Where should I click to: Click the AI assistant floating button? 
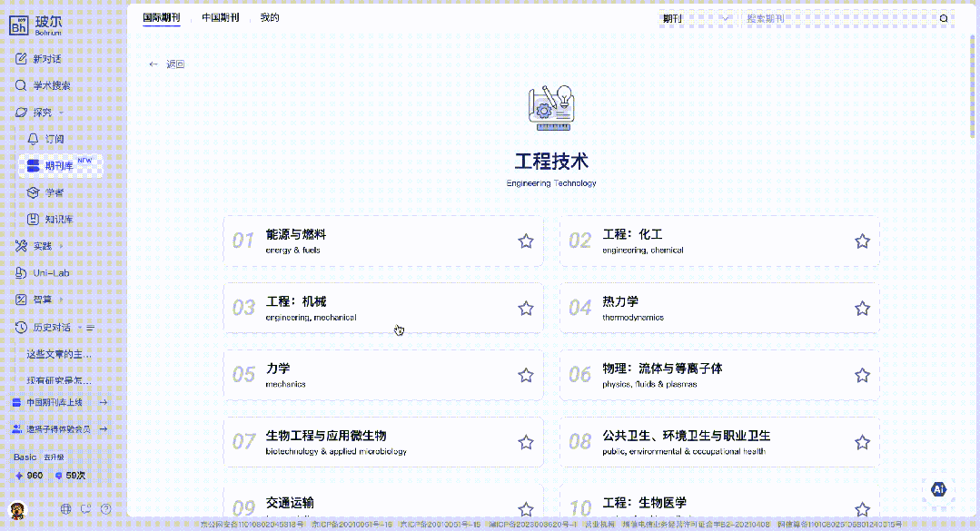tap(938, 489)
